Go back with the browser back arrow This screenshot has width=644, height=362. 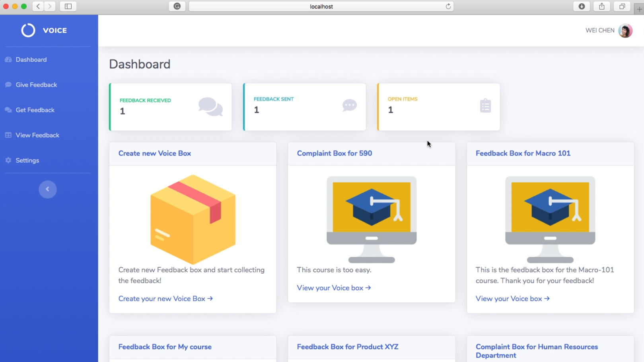point(38,6)
